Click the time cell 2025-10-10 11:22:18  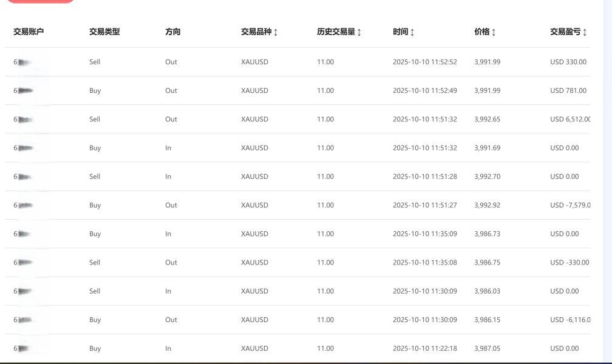tap(424, 348)
